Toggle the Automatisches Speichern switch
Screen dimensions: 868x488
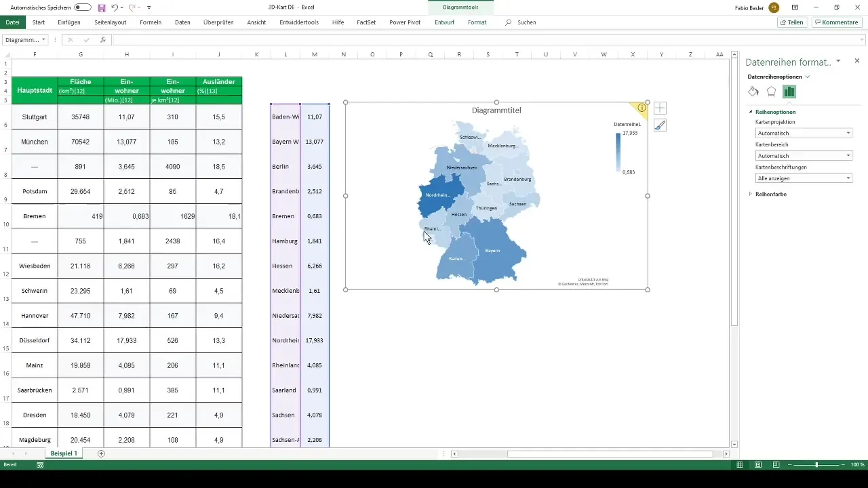(x=83, y=7)
